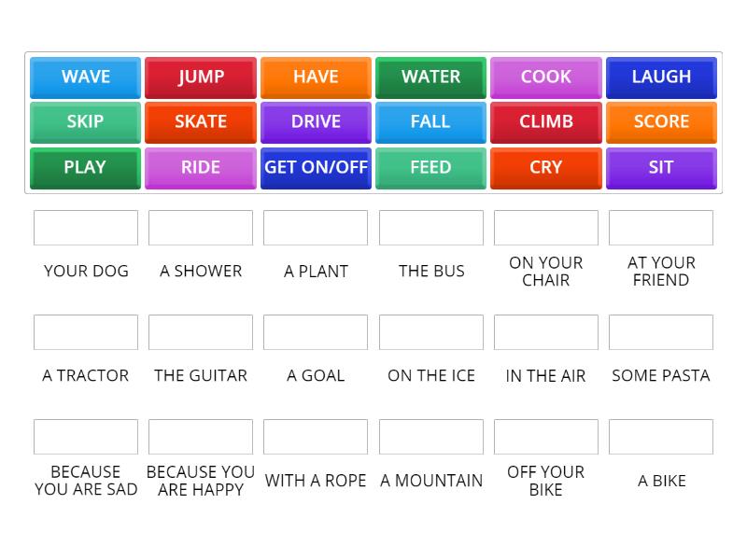
Task: Select the empty box above A BIKE
Action: click(661, 436)
